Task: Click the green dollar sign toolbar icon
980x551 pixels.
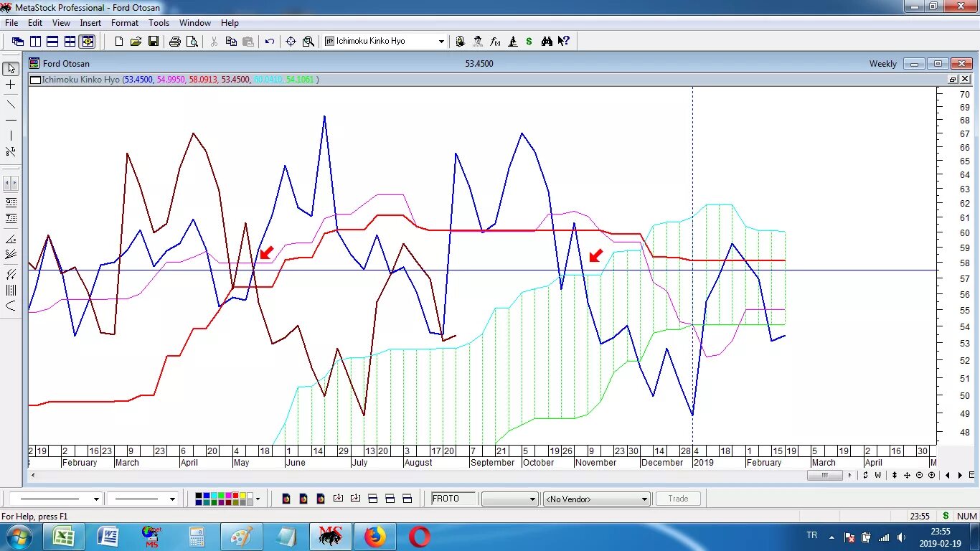Action: [529, 42]
